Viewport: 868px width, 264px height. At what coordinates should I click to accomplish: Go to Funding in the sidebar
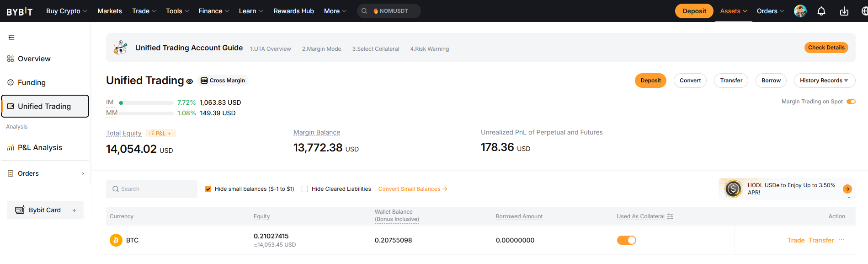[32, 82]
